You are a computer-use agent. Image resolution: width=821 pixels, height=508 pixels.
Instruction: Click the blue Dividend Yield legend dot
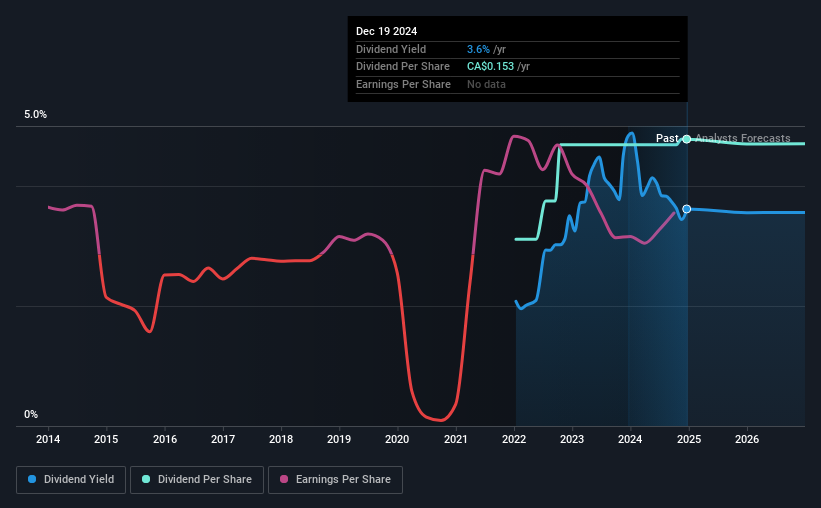[x=32, y=479]
